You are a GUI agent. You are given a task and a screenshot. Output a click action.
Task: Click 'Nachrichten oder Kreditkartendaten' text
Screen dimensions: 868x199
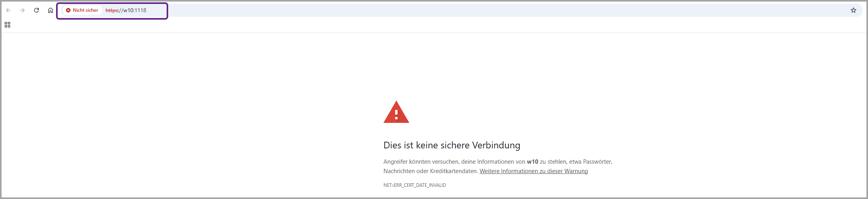(x=430, y=171)
